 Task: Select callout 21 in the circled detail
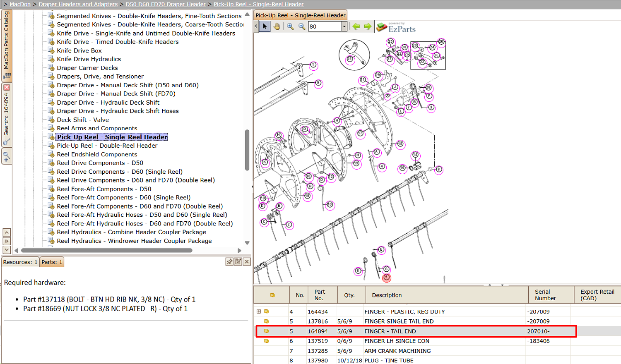350,60
